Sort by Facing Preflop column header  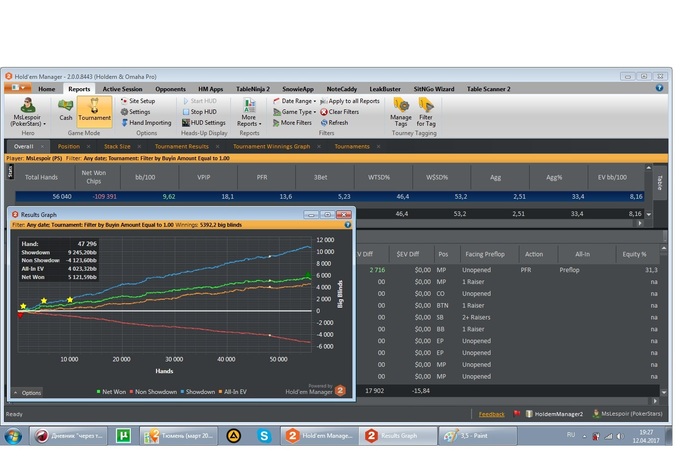485,254
